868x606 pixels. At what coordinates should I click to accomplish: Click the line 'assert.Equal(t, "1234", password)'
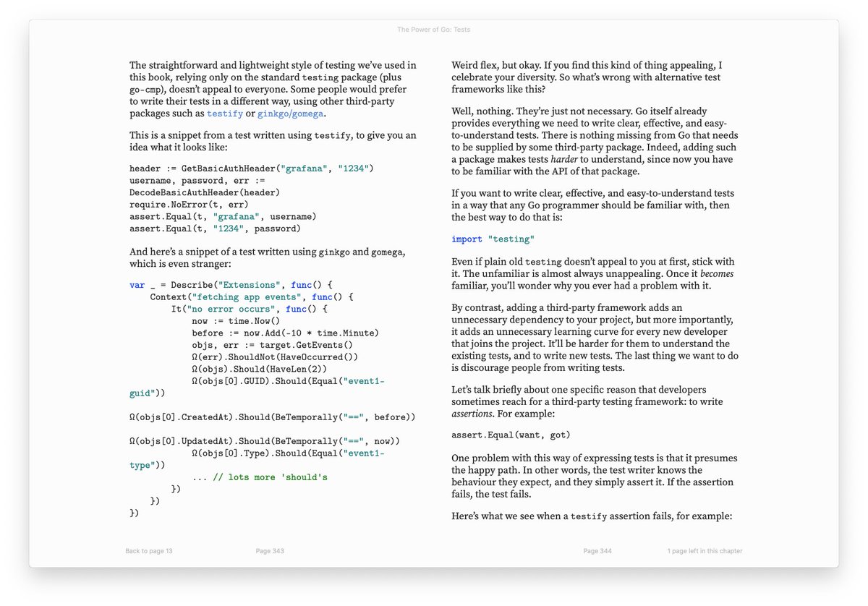click(x=215, y=229)
